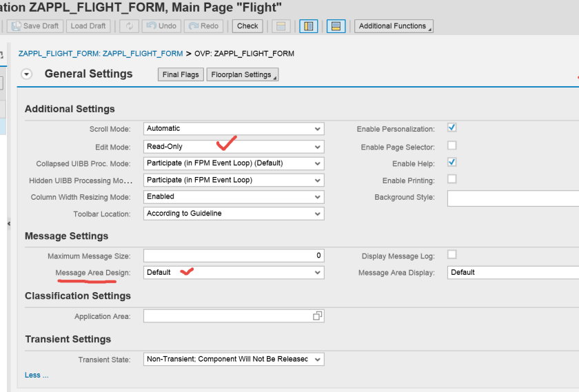Click the Check button
Screen dimensions: 579x392
coord(247,26)
